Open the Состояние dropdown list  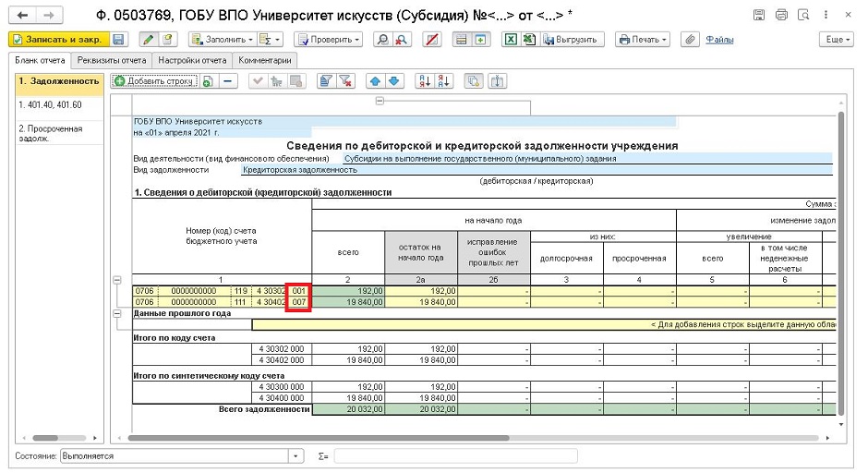[x=295, y=456]
